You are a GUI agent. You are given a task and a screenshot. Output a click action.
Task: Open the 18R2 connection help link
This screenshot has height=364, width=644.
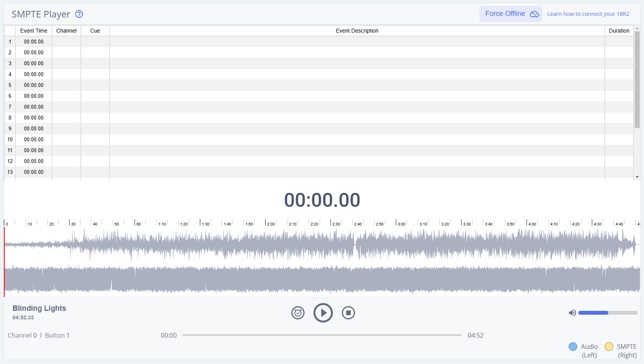click(588, 14)
